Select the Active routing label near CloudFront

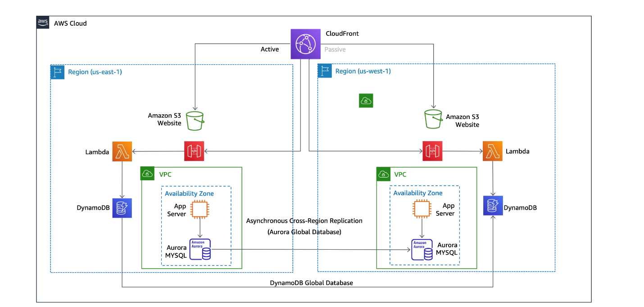(270, 49)
